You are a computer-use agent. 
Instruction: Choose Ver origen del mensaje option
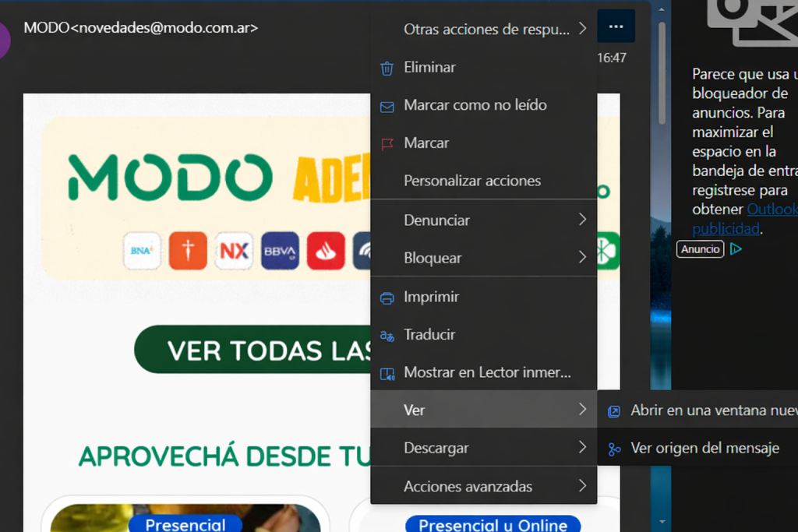(x=704, y=448)
